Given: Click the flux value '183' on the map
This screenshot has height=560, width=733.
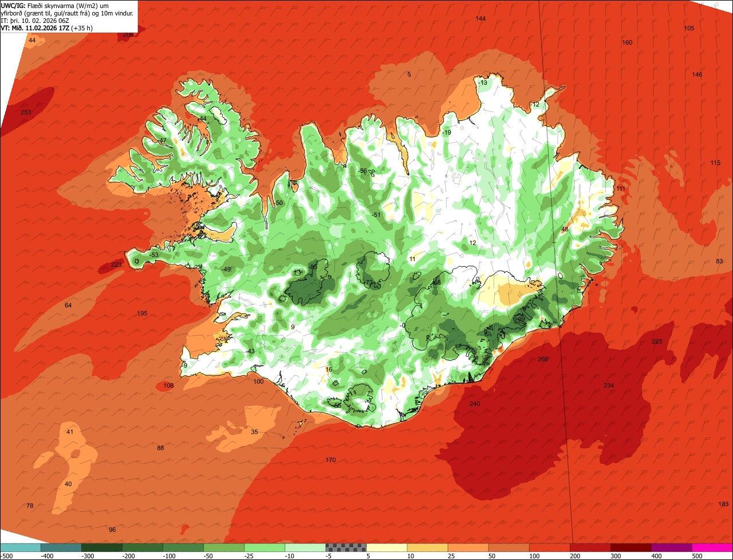Looking at the screenshot, I should (723, 503).
